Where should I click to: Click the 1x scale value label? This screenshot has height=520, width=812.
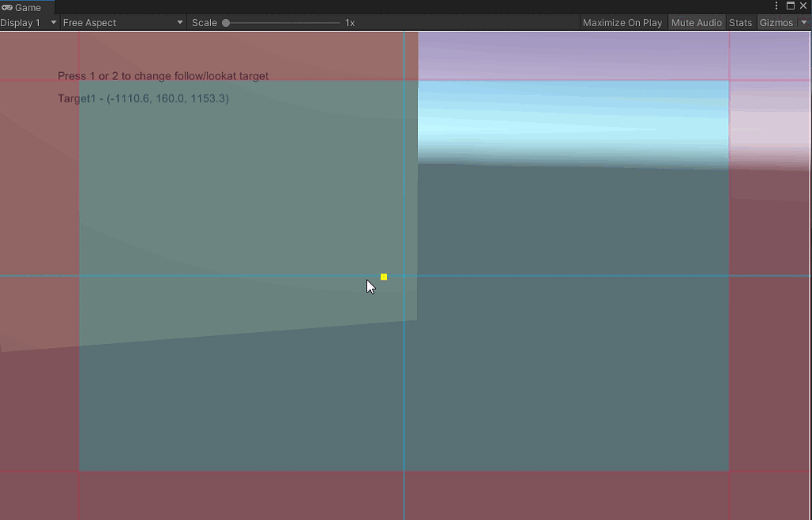[x=350, y=22]
